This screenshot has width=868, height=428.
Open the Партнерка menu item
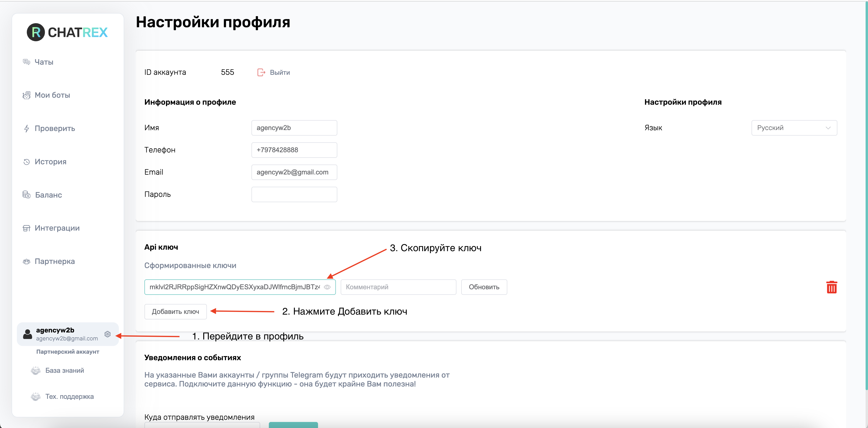[54, 261]
